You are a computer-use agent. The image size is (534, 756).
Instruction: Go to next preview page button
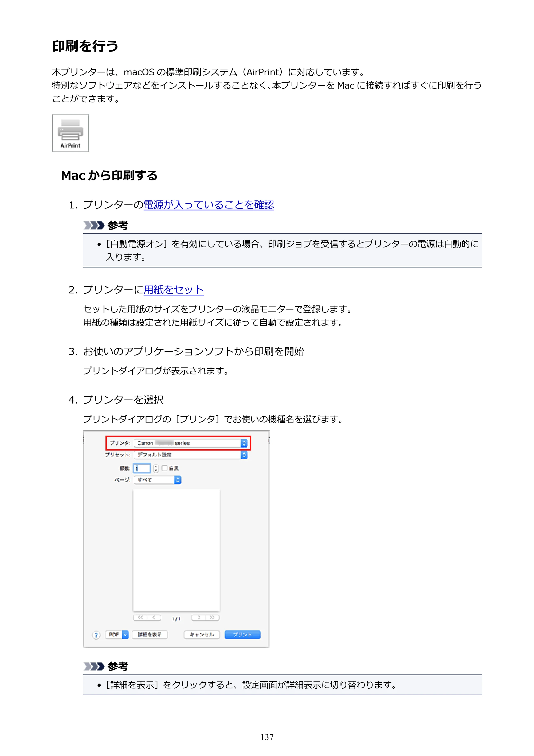(199, 618)
